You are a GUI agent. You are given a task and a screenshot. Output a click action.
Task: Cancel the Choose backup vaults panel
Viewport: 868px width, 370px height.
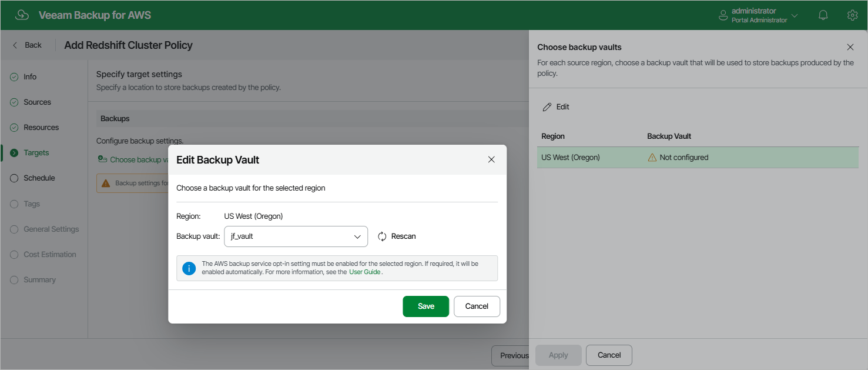point(609,355)
